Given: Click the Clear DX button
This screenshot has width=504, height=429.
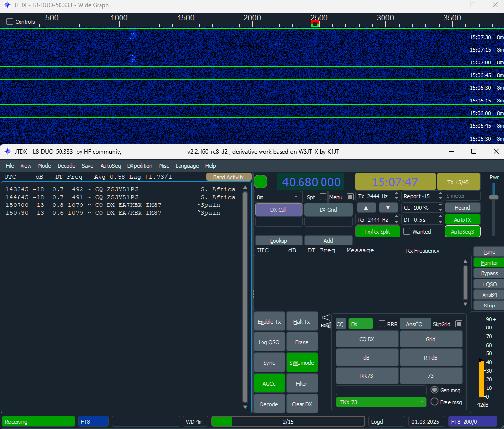Looking at the screenshot, I should pos(302,404).
